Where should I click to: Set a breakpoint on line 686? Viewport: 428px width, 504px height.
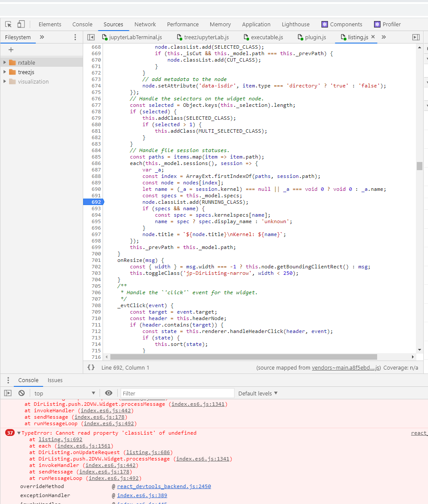point(96,163)
